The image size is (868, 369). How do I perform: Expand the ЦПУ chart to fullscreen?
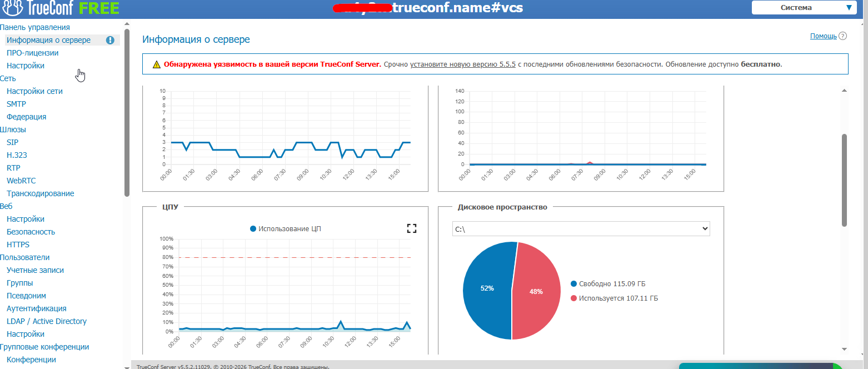[x=411, y=228]
